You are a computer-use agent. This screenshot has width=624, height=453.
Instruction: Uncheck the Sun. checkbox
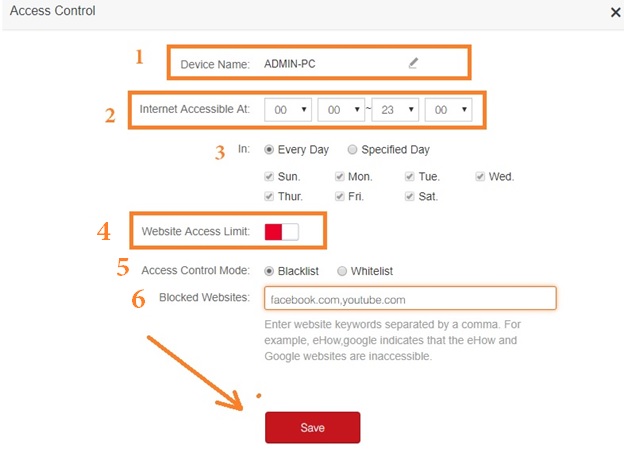[x=269, y=176]
